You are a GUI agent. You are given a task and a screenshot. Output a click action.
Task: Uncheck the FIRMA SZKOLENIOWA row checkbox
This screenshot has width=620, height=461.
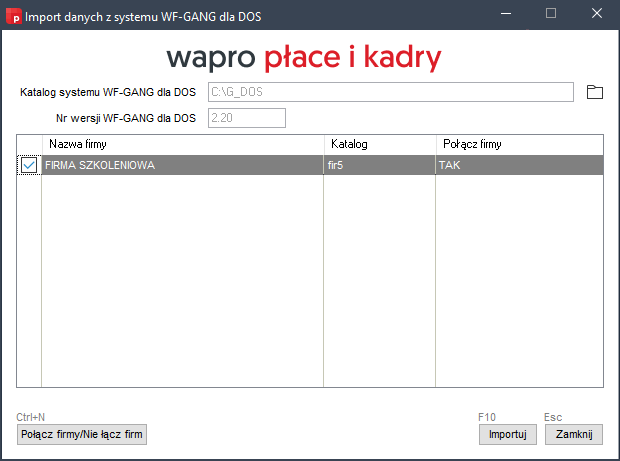[29, 165]
